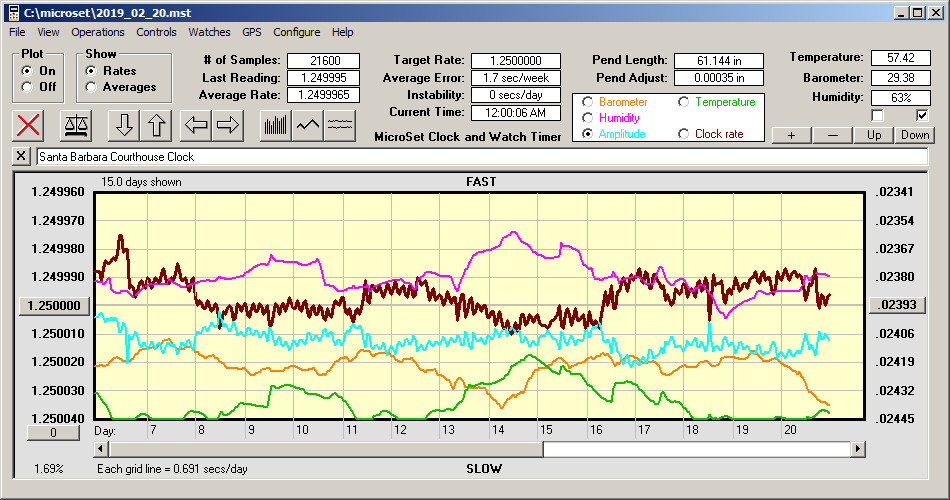The width and height of the screenshot is (950, 500).
Task: Open the GPS menu
Action: [251, 32]
